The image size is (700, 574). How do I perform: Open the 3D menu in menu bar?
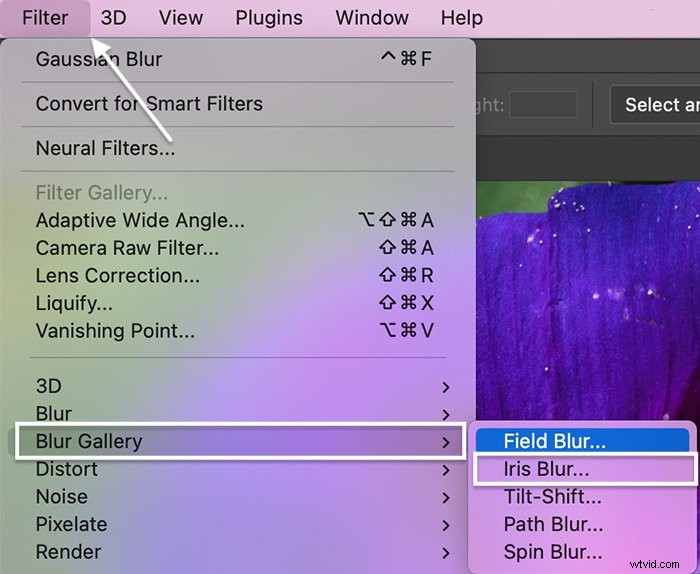113,18
